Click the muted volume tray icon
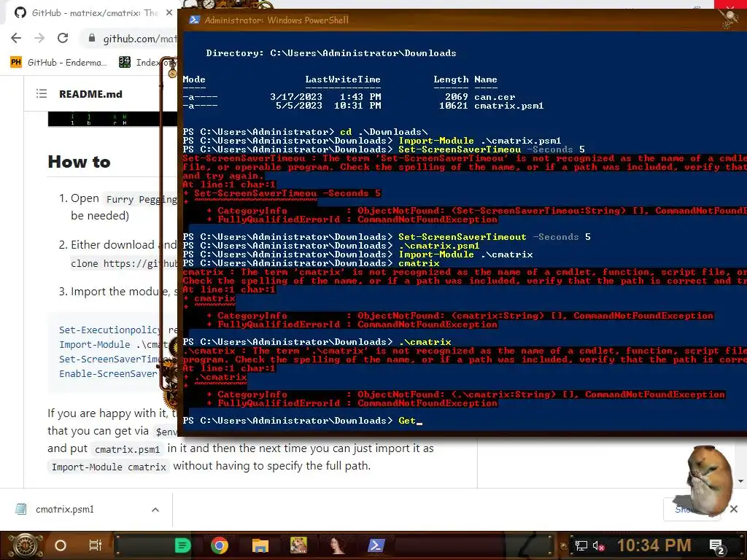747x560 pixels. pos(598,545)
